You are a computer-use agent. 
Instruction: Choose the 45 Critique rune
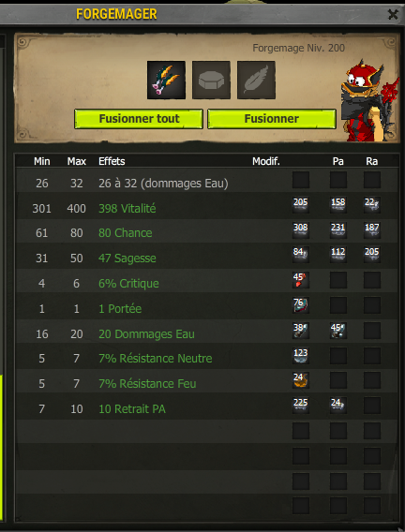coord(301,280)
